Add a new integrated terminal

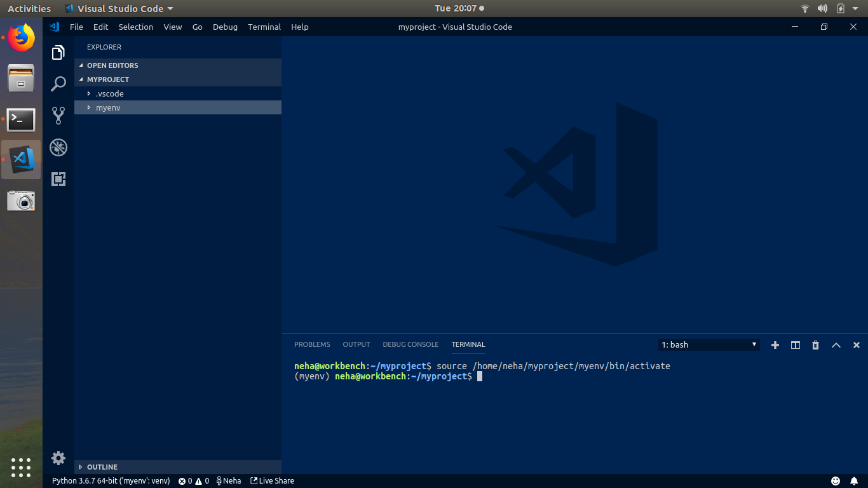click(775, 344)
